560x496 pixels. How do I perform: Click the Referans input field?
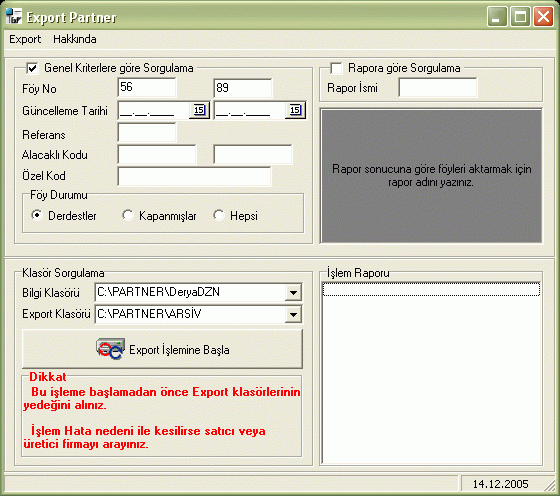147,133
